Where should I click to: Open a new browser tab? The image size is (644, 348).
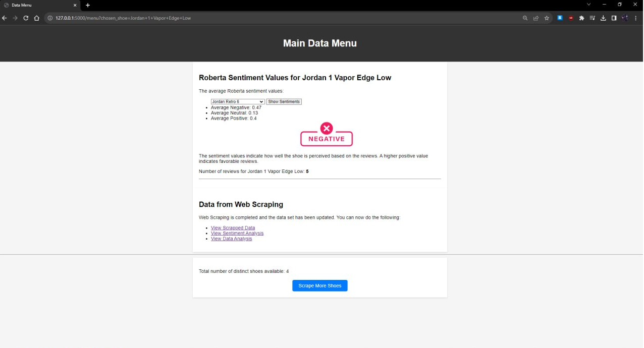[88, 5]
